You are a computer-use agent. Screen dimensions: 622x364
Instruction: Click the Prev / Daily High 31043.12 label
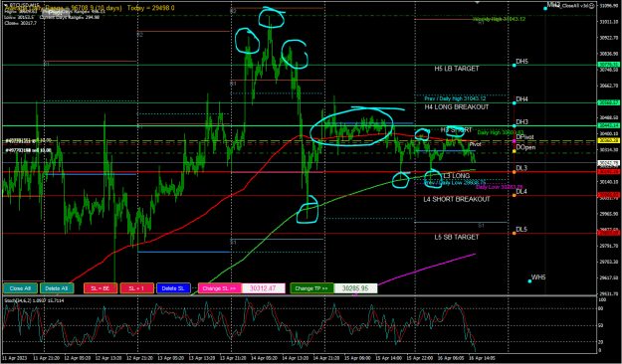455,98
